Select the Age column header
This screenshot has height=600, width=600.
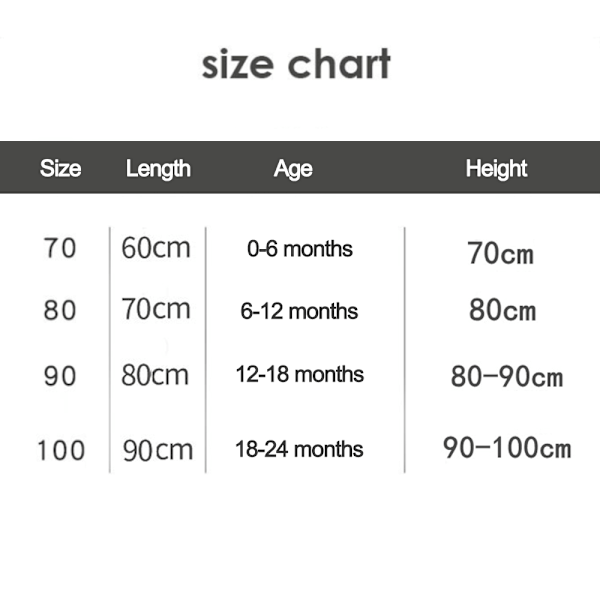tap(293, 169)
